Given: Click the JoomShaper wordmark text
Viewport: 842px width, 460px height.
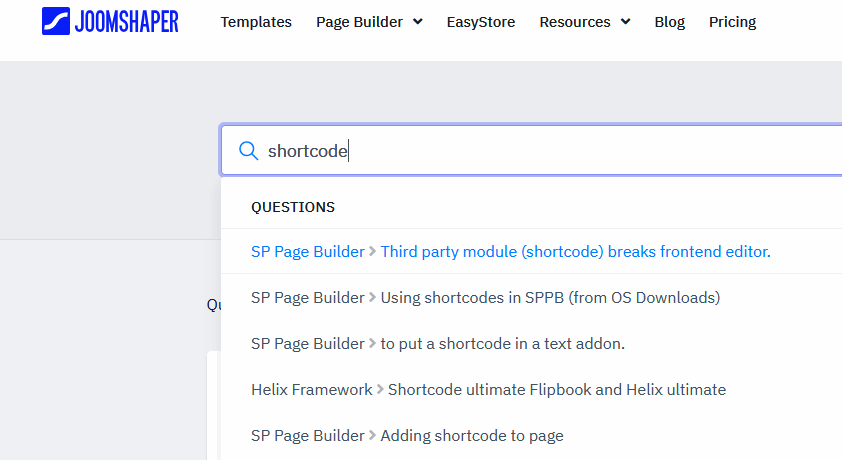Looking at the screenshot, I should [x=128, y=21].
